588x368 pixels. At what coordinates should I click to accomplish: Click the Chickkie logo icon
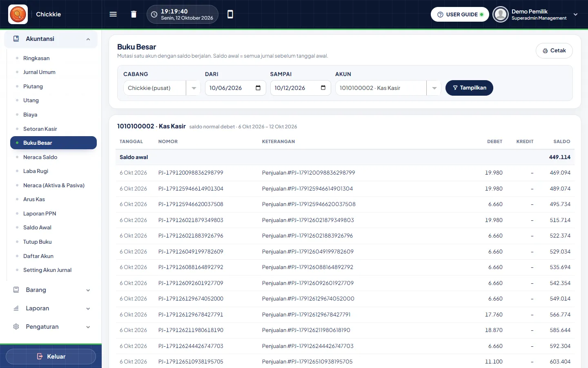point(18,14)
